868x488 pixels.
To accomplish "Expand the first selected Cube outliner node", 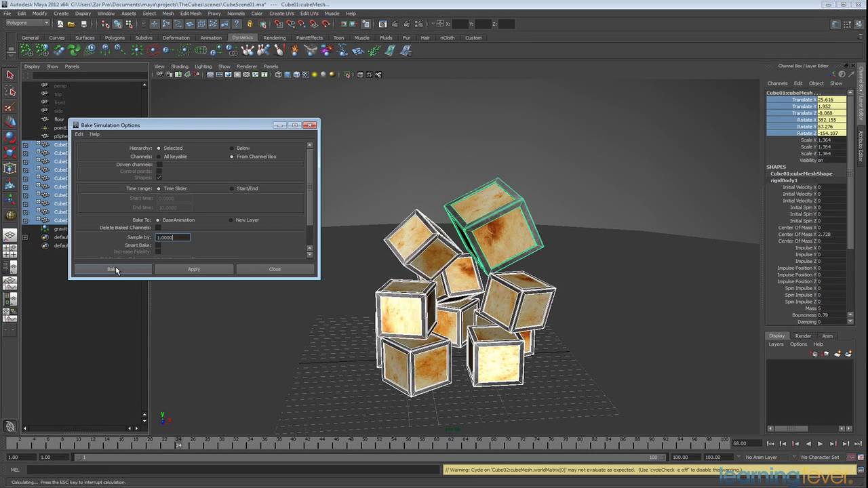I will [x=25, y=144].
